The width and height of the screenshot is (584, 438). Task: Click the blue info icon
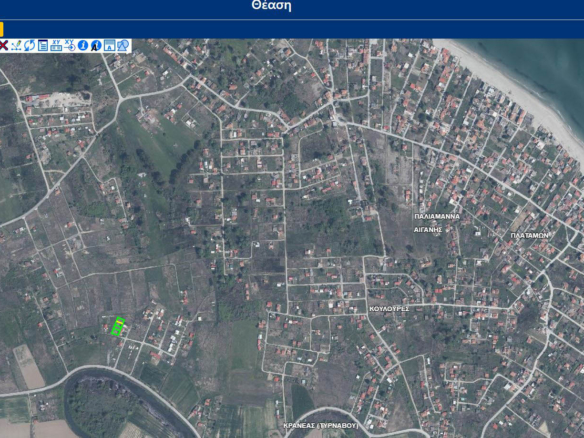pos(83,46)
